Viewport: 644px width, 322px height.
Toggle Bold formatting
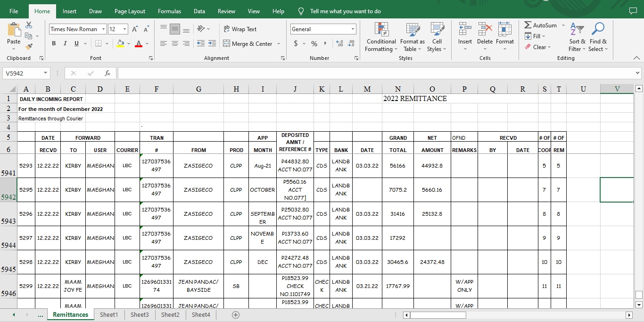coord(53,43)
